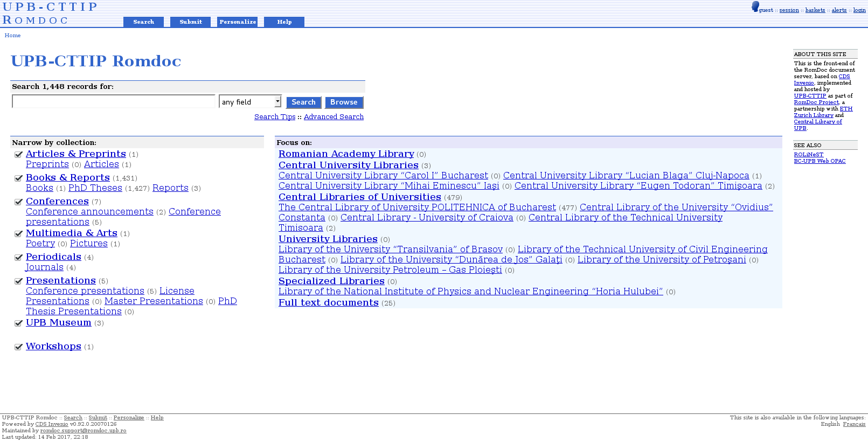Click romdoc support email link

tap(83, 431)
